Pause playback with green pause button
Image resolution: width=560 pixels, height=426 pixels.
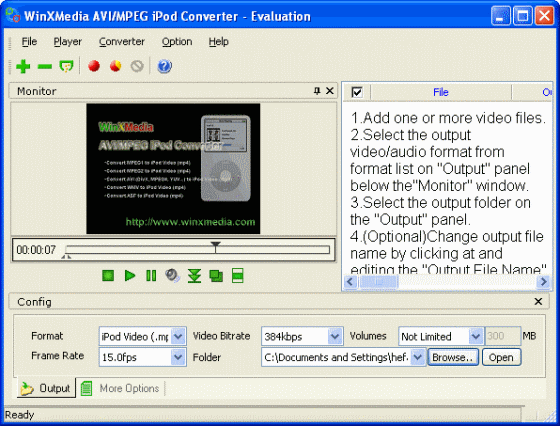pos(151,276)
